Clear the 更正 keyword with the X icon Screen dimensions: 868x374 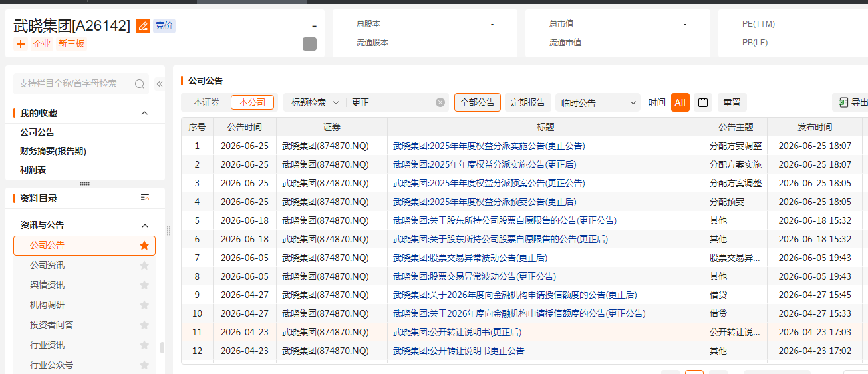coord(440,102)
